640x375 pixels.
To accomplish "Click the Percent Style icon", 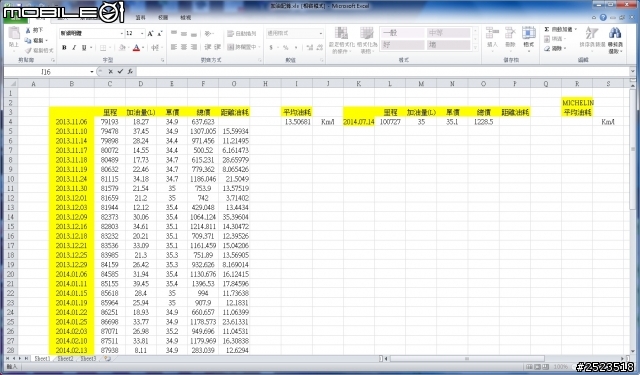I will point(286,48).
